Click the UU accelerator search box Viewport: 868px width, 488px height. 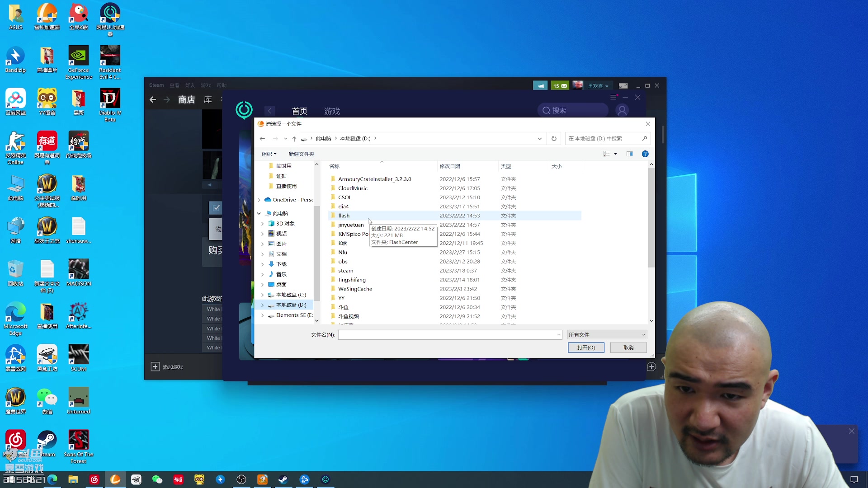[x=573, y=111]
